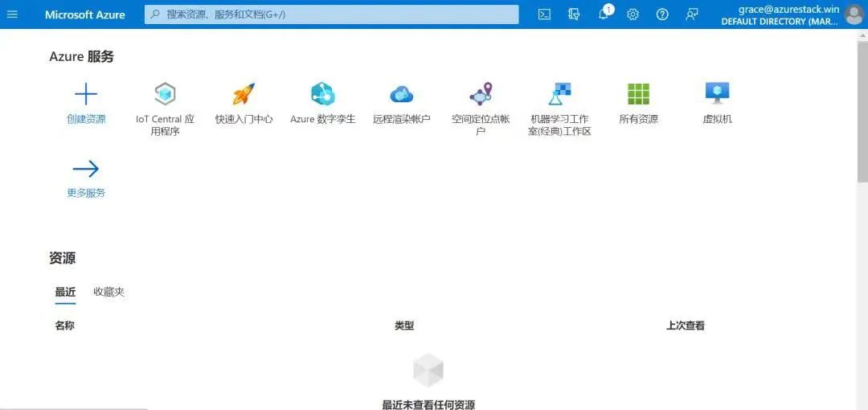Click the 上次查看 column header
This screenshot has height=410, width=868.
tap(686, 326)
